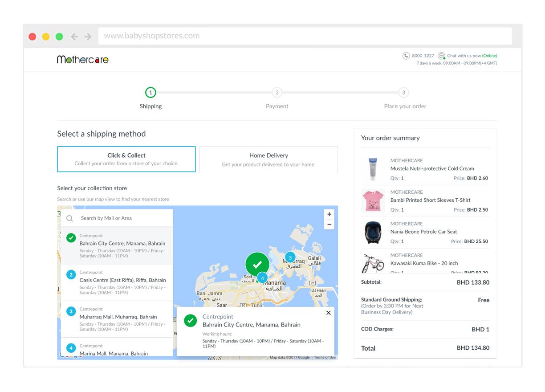Open the map Terms of Use link

(x=325, y=357)
